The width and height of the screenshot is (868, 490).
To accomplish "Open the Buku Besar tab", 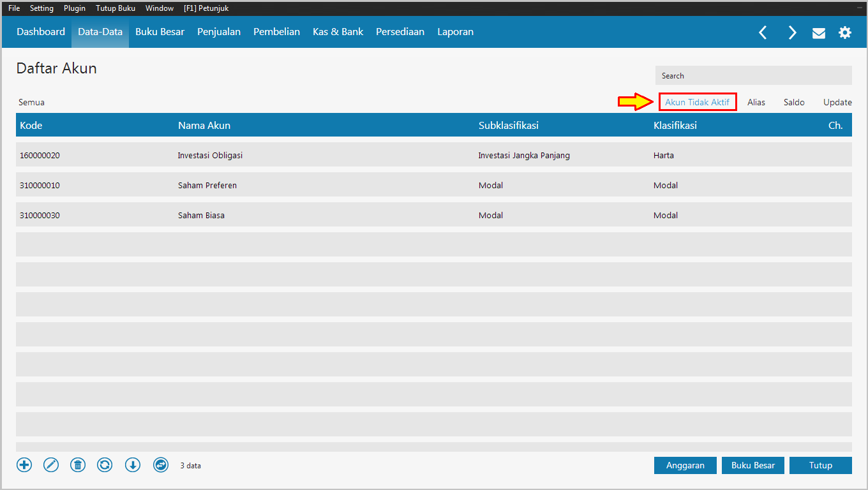I will 160,32.
